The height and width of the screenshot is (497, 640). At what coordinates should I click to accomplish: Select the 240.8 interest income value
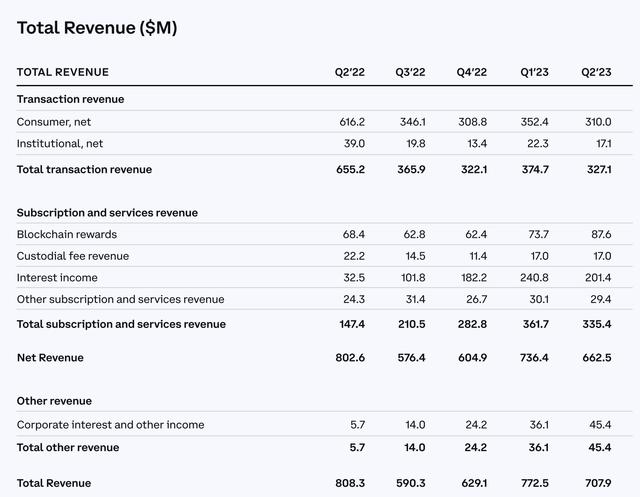pos(535,277)
